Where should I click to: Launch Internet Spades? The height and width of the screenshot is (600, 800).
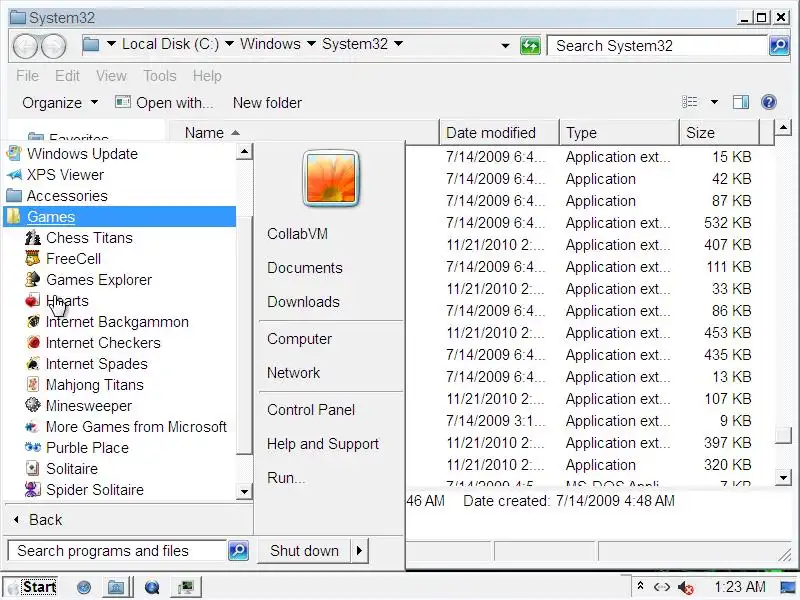[x=87, y=364]
